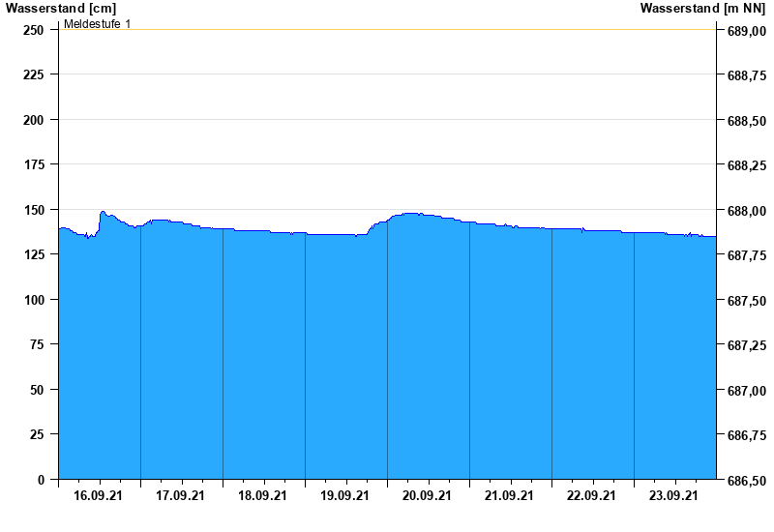Click the 687,50 tick on the m NN axis
The height and width of the screenshot is (532, 774).
tap(746, 301)
